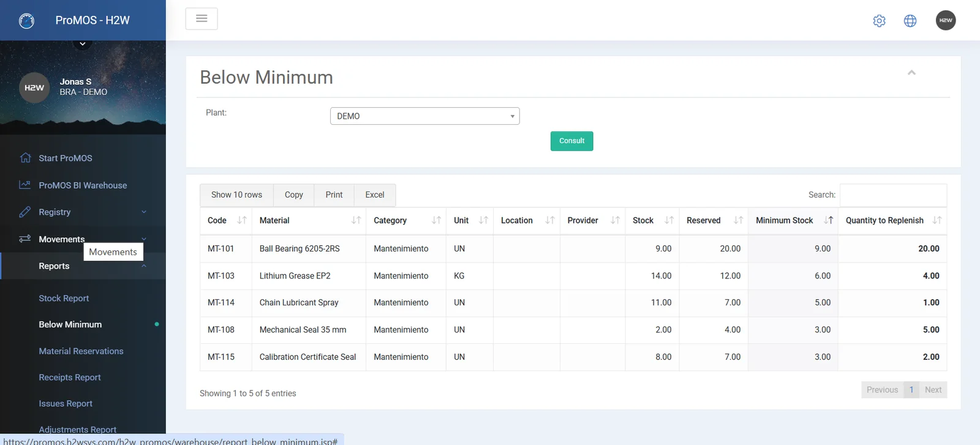Sort by Minimum Stock column arrows
The height and width of the screenshot is (445, 980).
[829, 220]
